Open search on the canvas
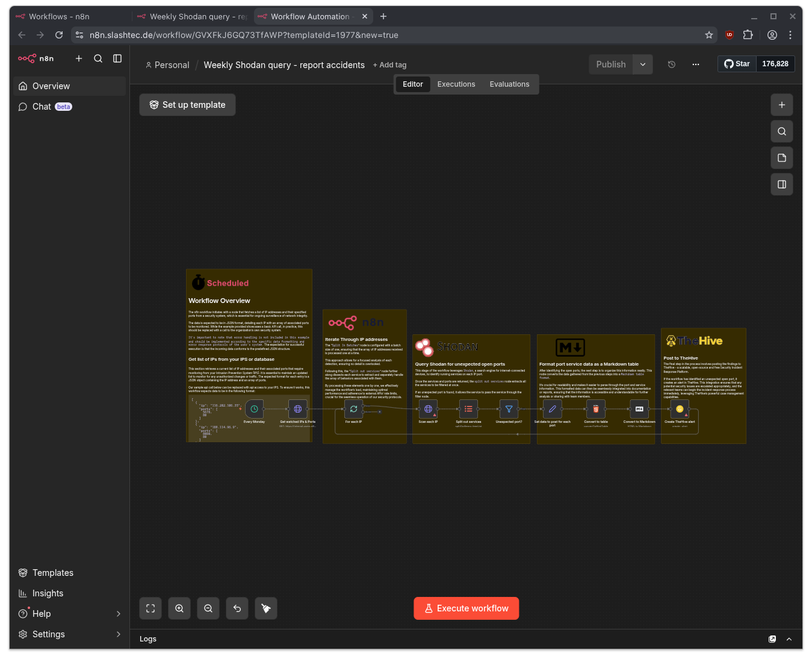The image size is (812, 668). 781,131
